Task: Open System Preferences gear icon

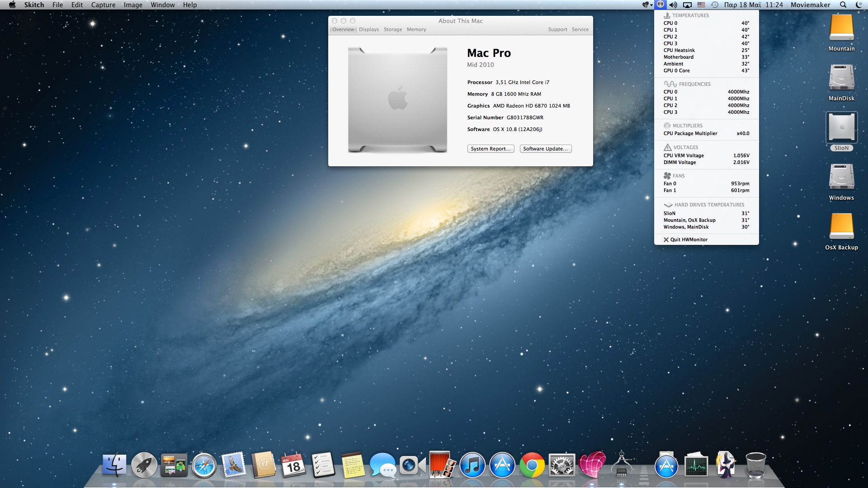Action: pyautogui.click(x=562, y=465)
